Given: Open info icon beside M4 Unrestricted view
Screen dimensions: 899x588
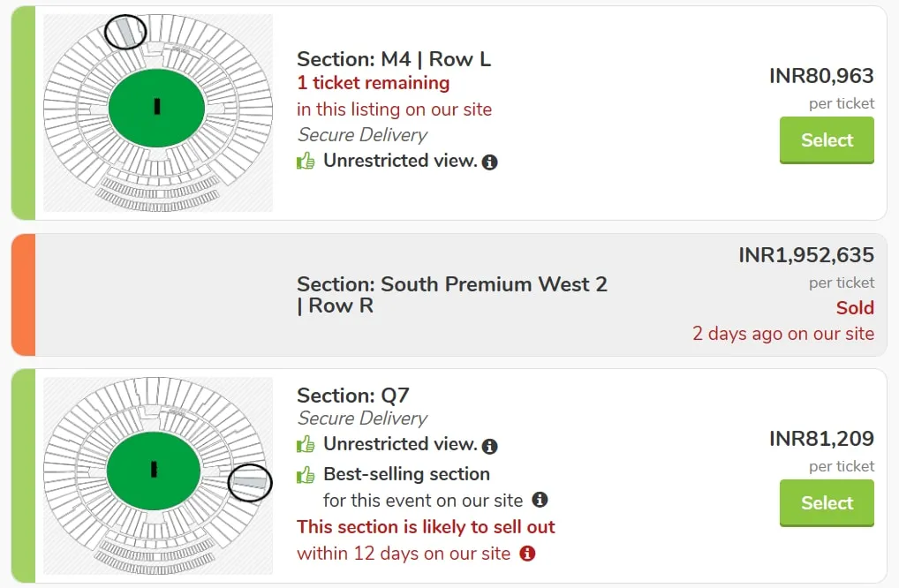Looking at the screenshot, I should [x=489, y=162].
